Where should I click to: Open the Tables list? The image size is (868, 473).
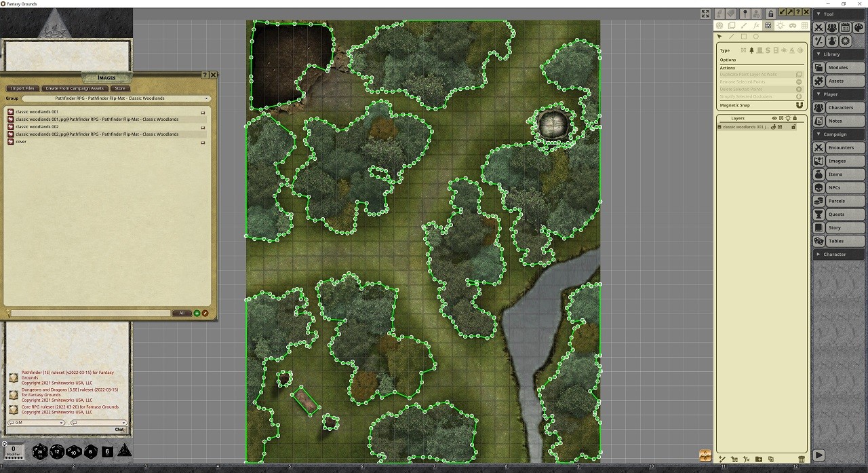[x=839, y=241]
